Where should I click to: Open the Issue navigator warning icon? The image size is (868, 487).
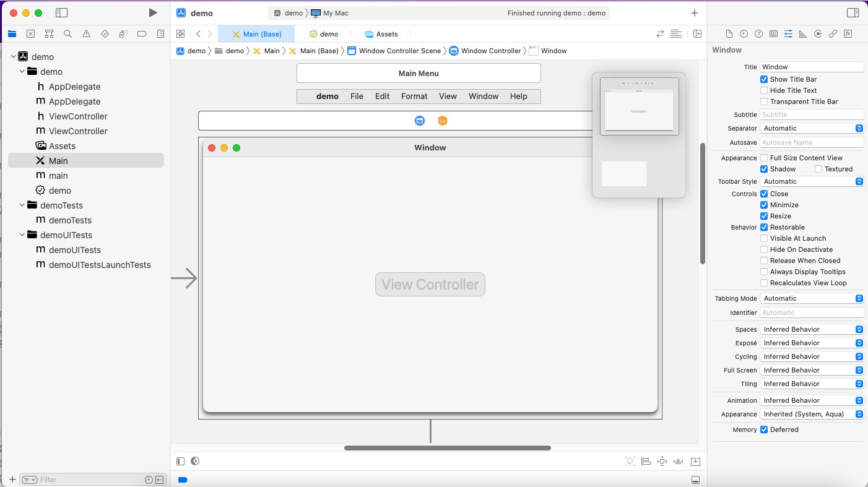[86, 34]
